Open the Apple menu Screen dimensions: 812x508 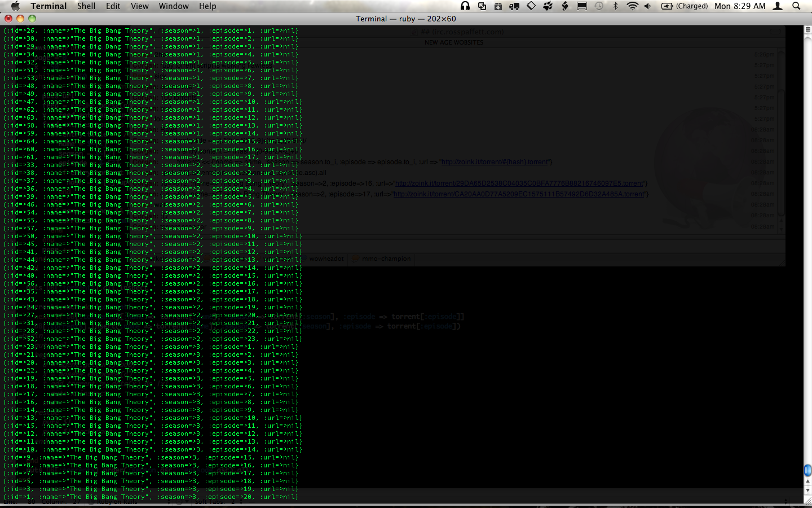pyautogui.click(x=15, y=6)
